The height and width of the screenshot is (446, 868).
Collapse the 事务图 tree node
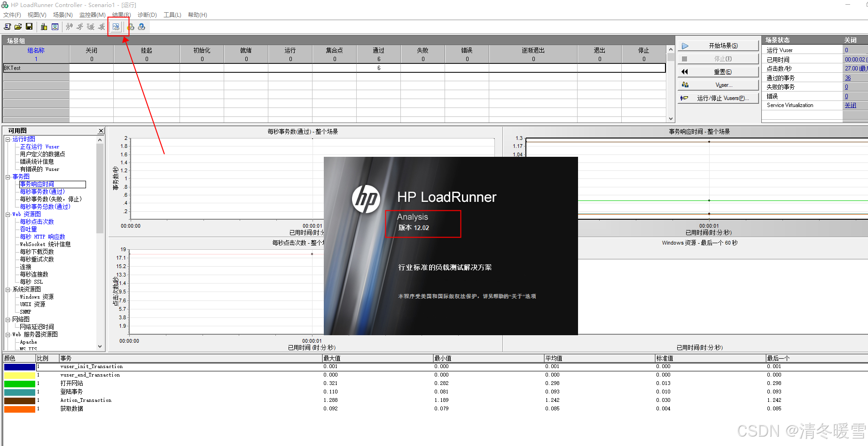[x=8, y=177]
